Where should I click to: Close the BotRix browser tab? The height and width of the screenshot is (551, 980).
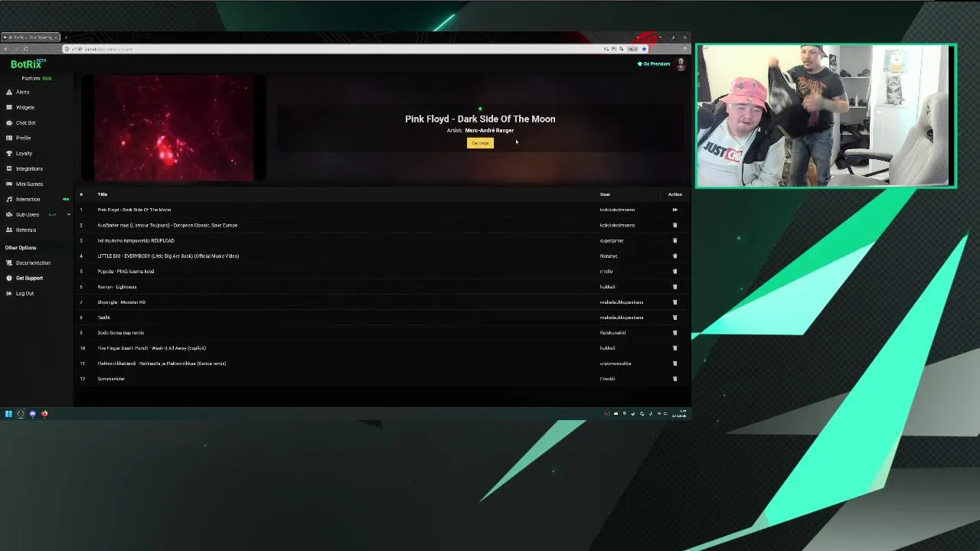[x=56, y=37]
